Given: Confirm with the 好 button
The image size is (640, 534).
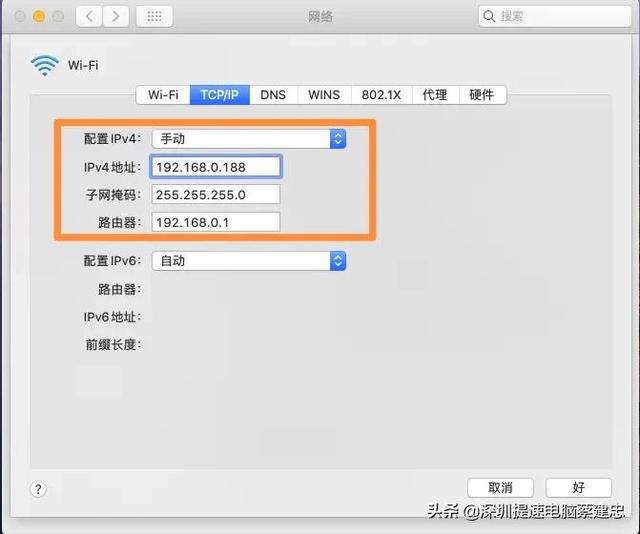Looking at the screenshot, I should pyautogui.click(x=578, y=487).
